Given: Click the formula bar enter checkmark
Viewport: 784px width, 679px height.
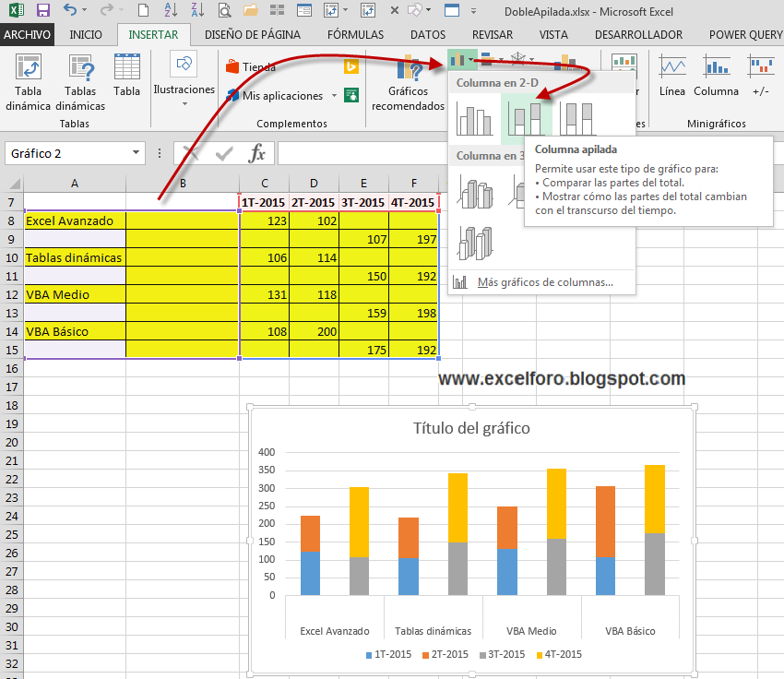Looking at the screenshot, I should [224, 153].
